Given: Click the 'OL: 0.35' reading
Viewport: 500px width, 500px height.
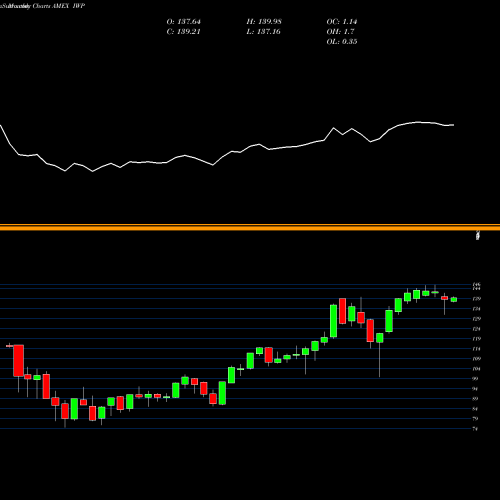Looking at the screenshot, I should pyautogui.click(x=342, y=42).
